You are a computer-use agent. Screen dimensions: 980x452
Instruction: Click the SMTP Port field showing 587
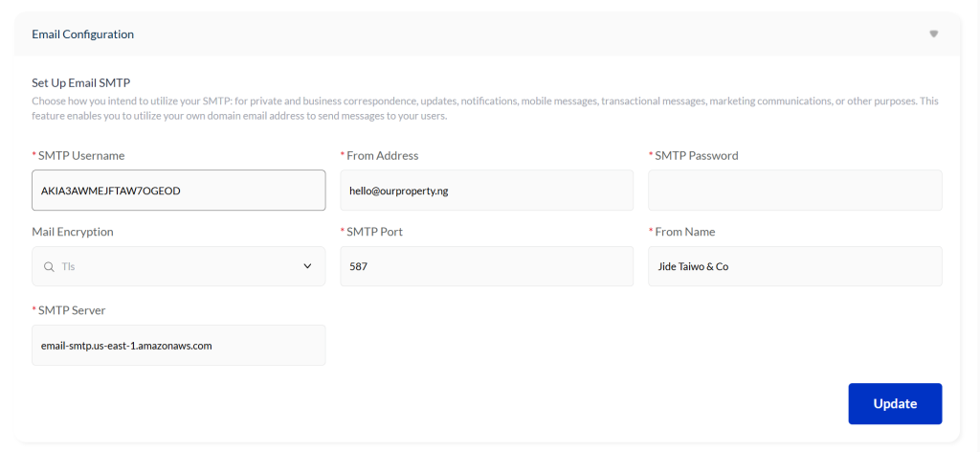[x=486, y=266]
